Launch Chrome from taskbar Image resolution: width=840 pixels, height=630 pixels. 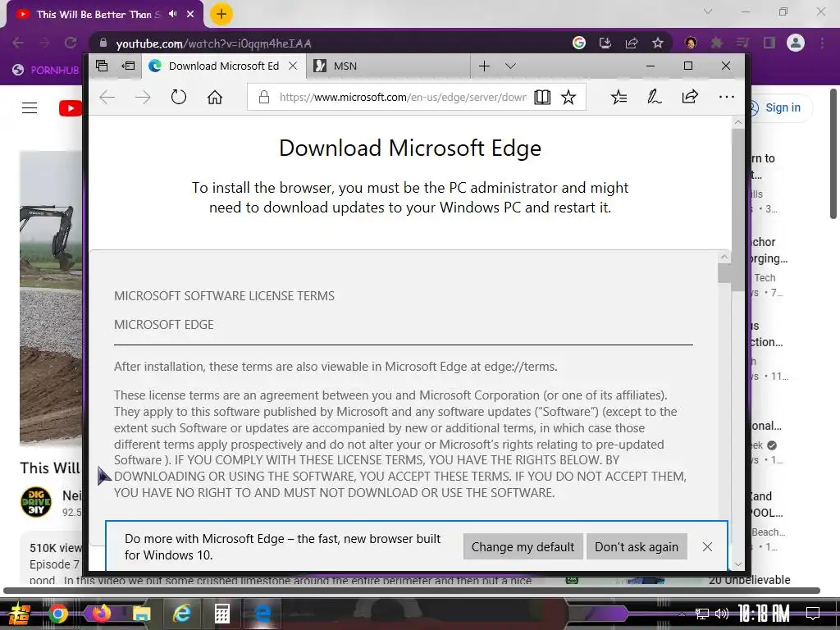(58, 614)
